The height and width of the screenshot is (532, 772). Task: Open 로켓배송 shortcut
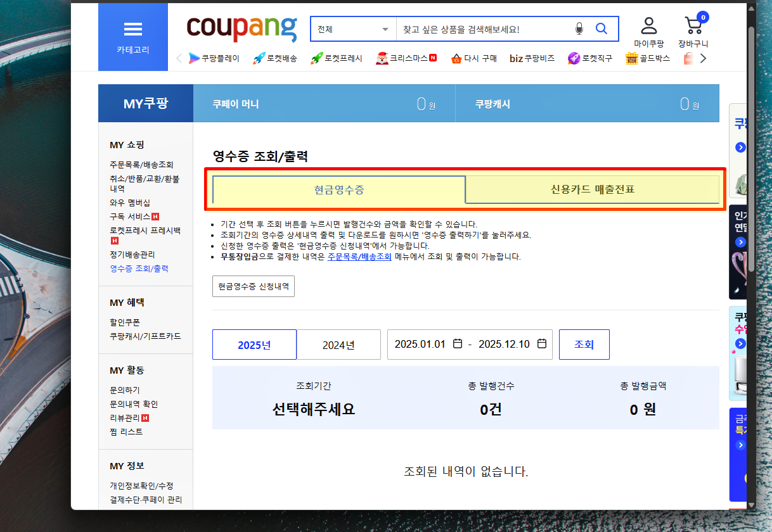pos(274,58)
